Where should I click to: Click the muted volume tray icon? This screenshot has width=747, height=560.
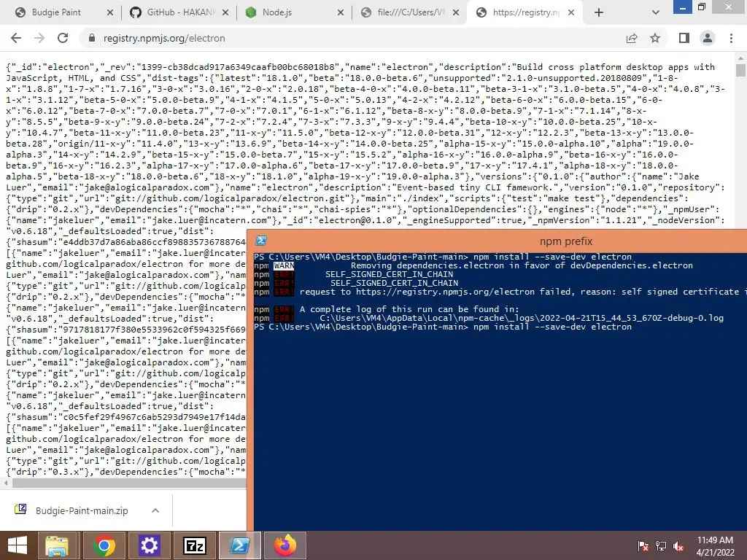pyautogui.click(x=678, y=545)
